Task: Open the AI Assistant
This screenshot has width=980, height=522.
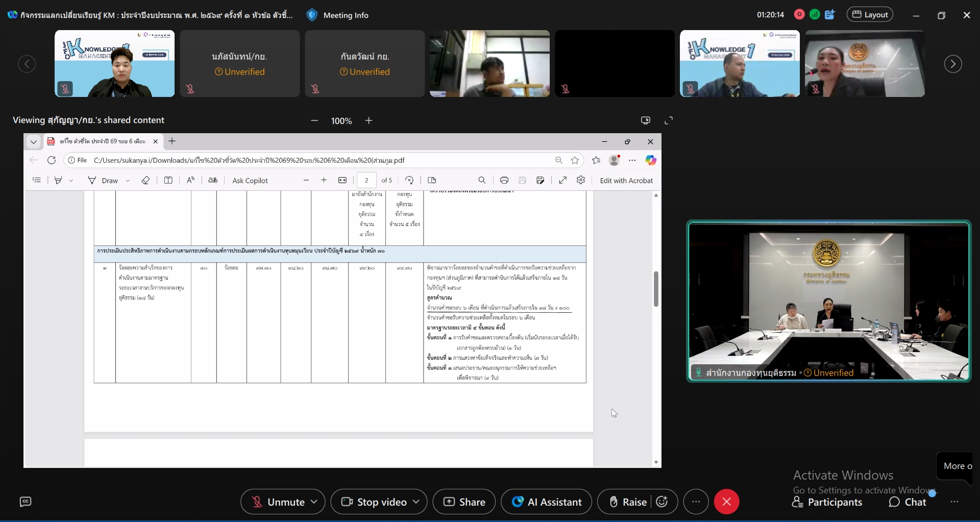Action: pos(546,502)
